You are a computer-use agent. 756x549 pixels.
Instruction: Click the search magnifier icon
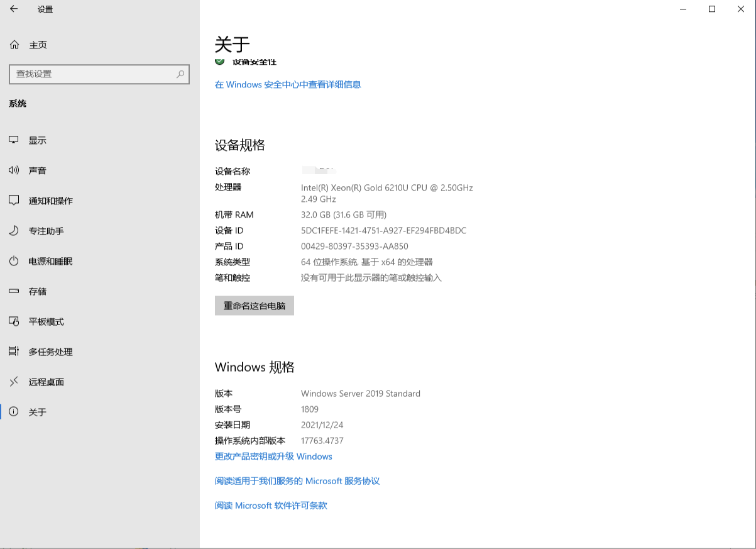[180, 74]
